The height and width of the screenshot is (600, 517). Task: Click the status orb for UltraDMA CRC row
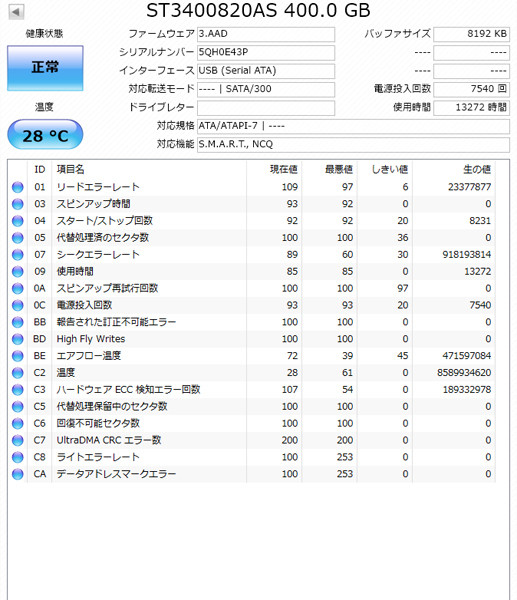click(x=18, y=440)
